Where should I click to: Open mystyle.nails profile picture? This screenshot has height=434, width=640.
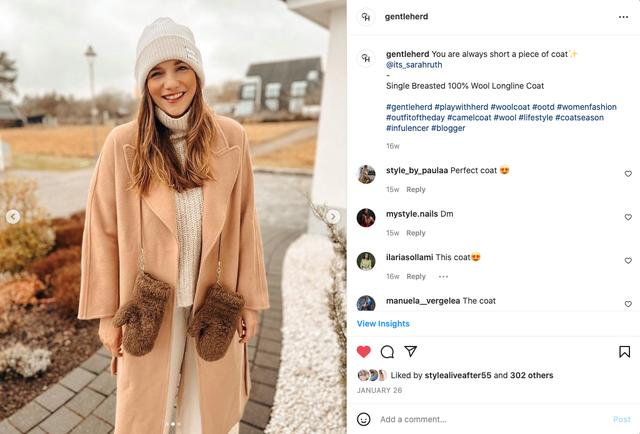(366, 217)
